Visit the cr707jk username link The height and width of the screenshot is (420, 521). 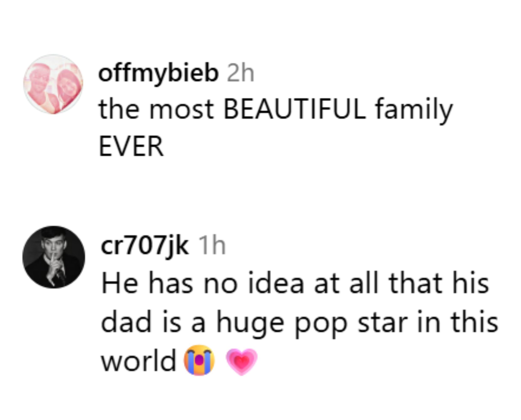145,246
